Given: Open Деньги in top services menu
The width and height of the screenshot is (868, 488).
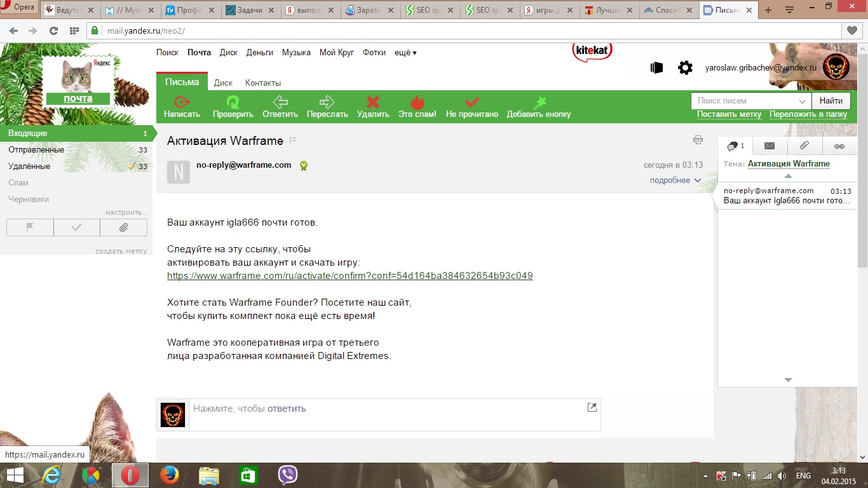Looking at the screenshot, I should click(260, 53).
